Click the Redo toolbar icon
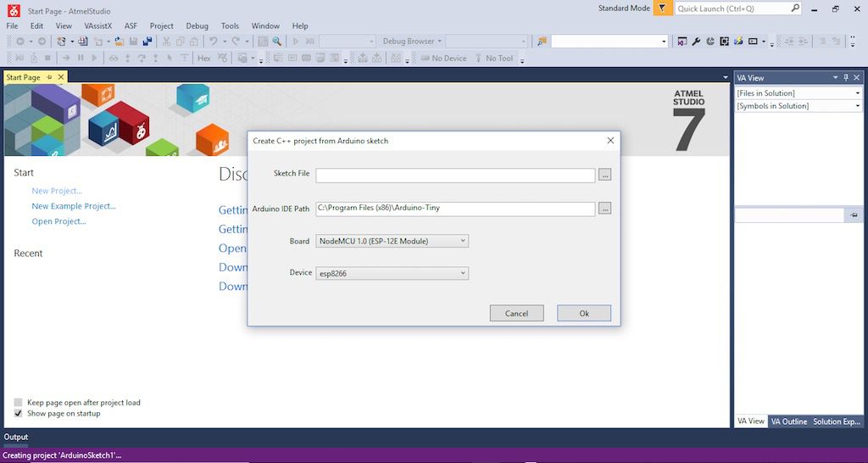 pyautogui.click(x=236, y=42)
